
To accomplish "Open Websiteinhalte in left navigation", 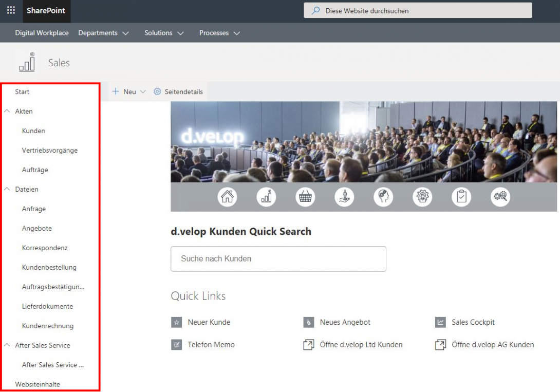I will [x=38, y=384].
